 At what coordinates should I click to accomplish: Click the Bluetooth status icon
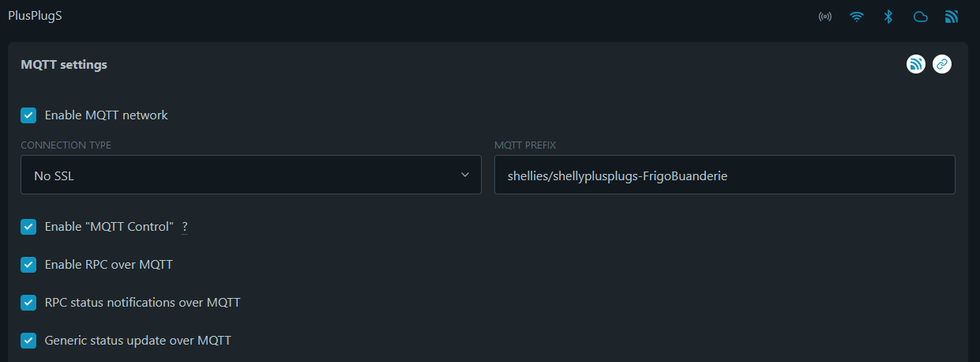point(888,17)
